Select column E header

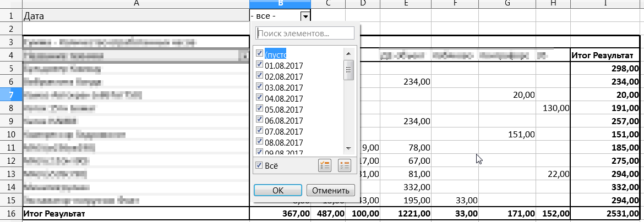pos(406,4)
